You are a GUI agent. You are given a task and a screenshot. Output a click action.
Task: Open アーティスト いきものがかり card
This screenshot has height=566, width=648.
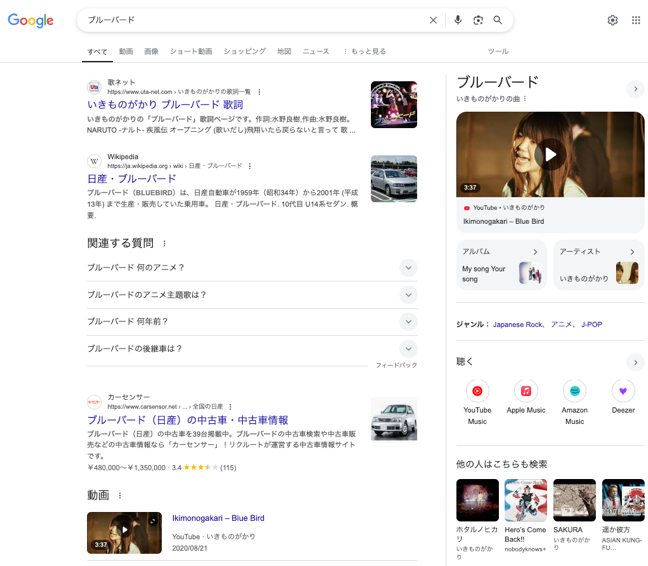coord(598,265)
